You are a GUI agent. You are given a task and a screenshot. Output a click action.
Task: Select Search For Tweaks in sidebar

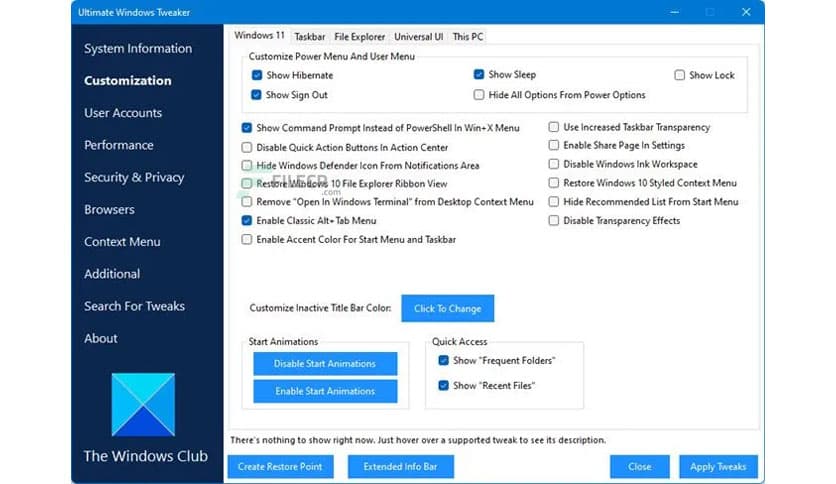pyautogui.click(x=134, y=306)
